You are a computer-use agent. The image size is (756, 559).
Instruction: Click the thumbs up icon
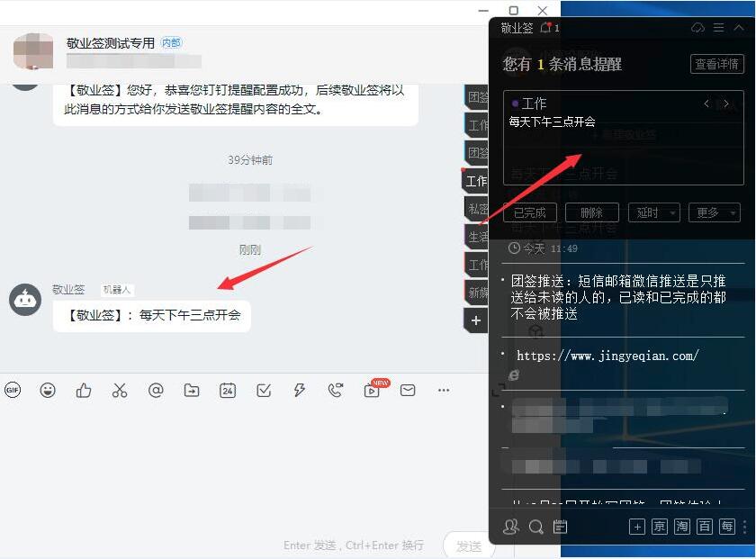[84, 390]
